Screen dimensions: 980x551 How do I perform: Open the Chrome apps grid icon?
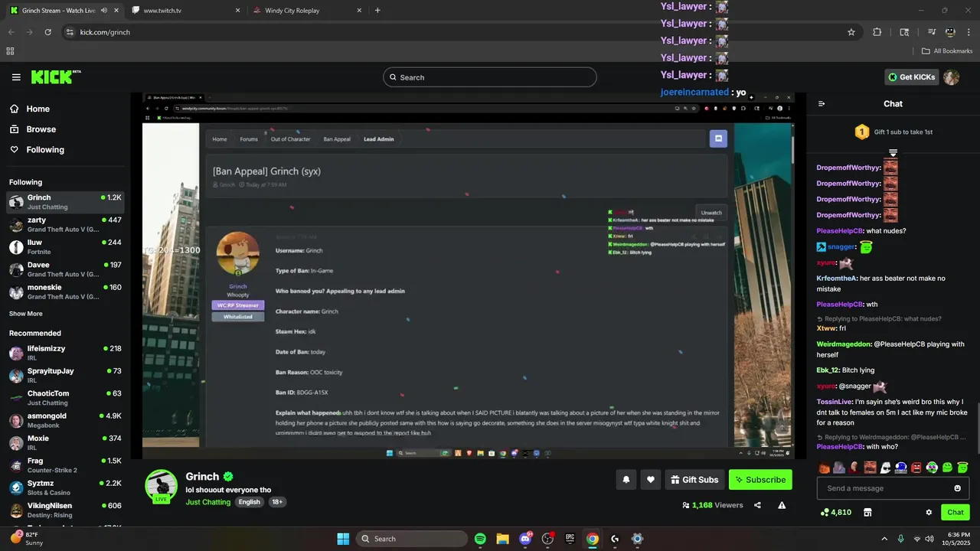10,51
